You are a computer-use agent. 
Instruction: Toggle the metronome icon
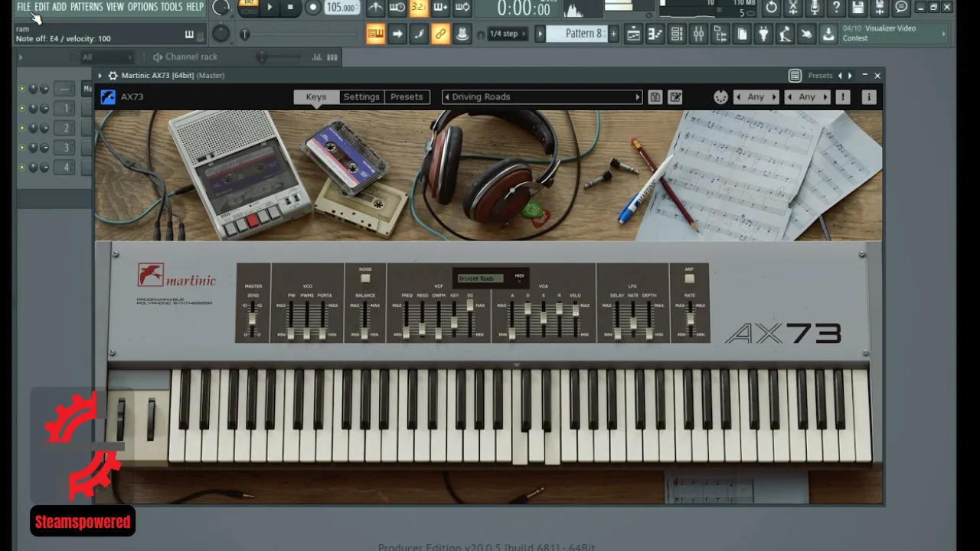click(375, 8)
